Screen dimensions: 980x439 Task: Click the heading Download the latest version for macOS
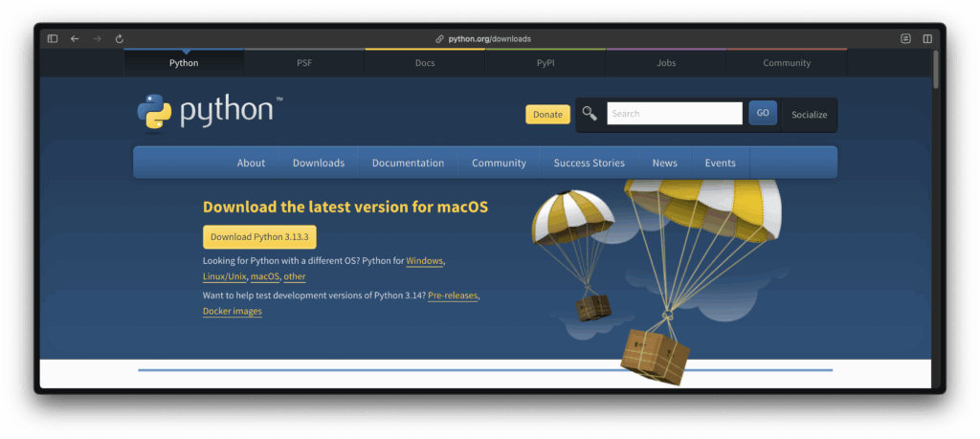tap(345, 208)
